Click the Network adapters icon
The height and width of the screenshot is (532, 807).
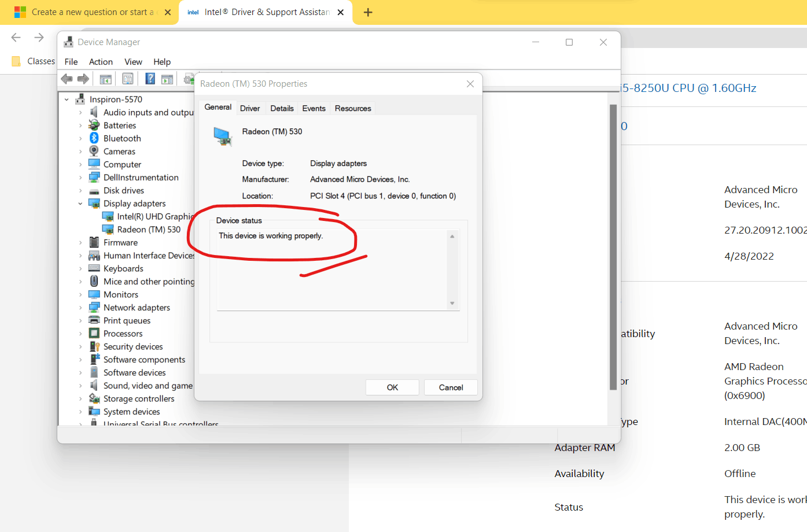pos(94,307)
